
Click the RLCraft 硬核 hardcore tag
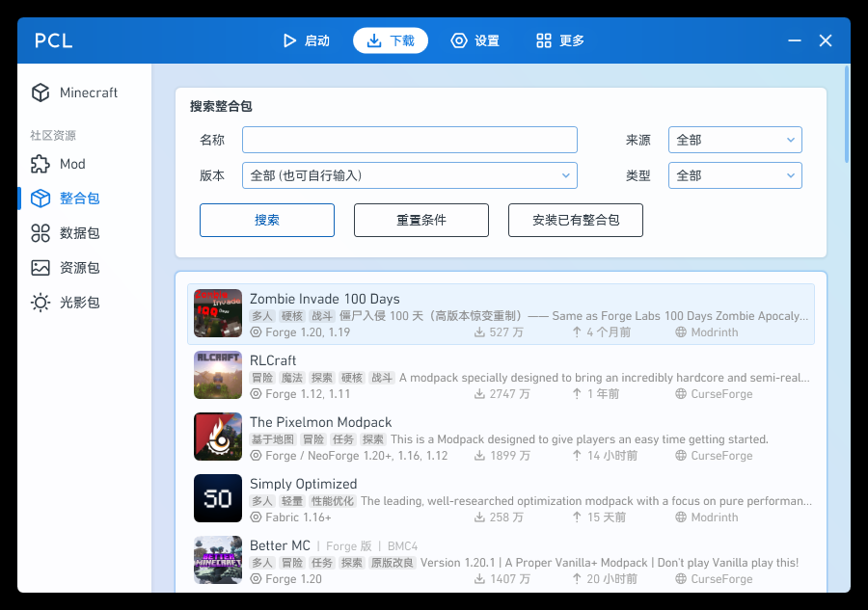click(x=351, y=378)
